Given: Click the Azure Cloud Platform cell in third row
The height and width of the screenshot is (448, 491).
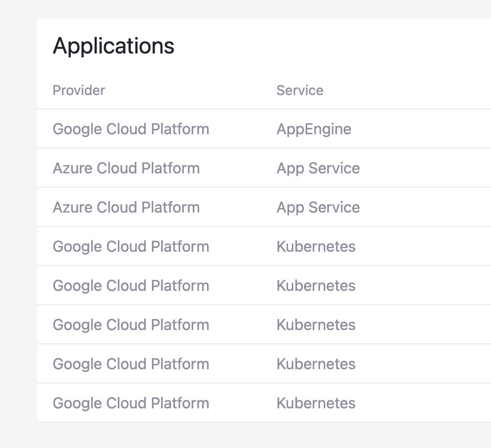Looking at the screenshot, I should pos(127,207).
